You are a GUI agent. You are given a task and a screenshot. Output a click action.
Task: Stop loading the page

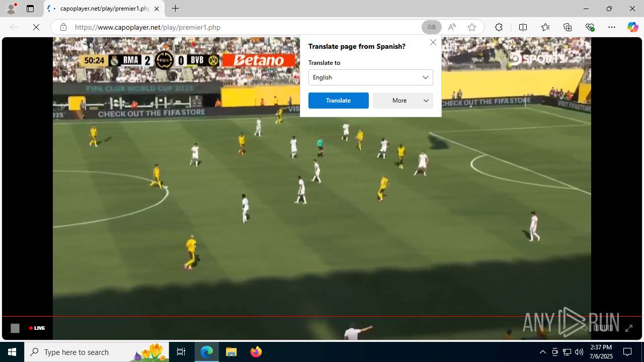pos(36,27)
